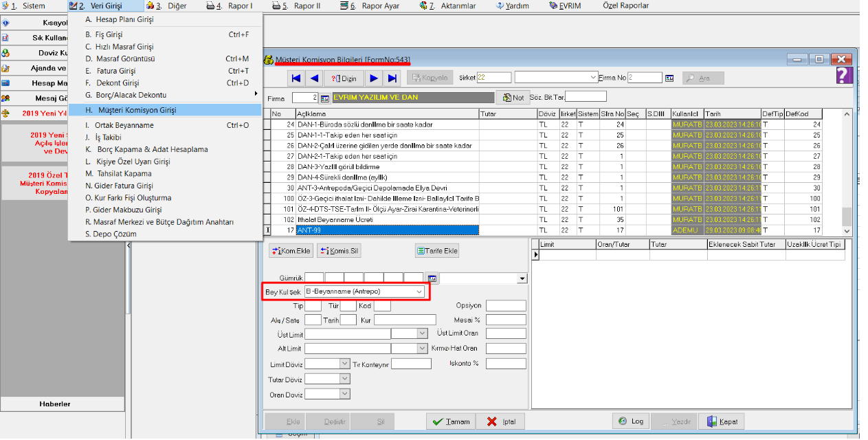Expand Borç/Alacak Dekontu submenu
The width and height of the screenshot is (868, 440).
pos(165,95)
